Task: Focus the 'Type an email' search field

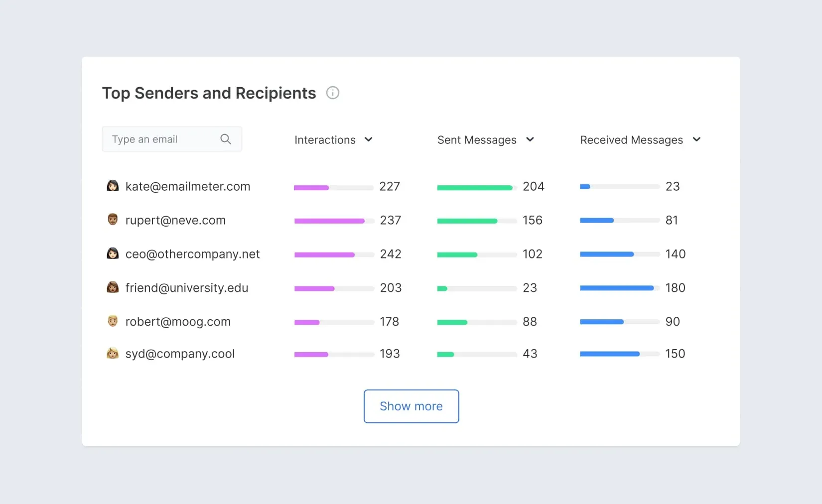Action: (x=172, y=139)
